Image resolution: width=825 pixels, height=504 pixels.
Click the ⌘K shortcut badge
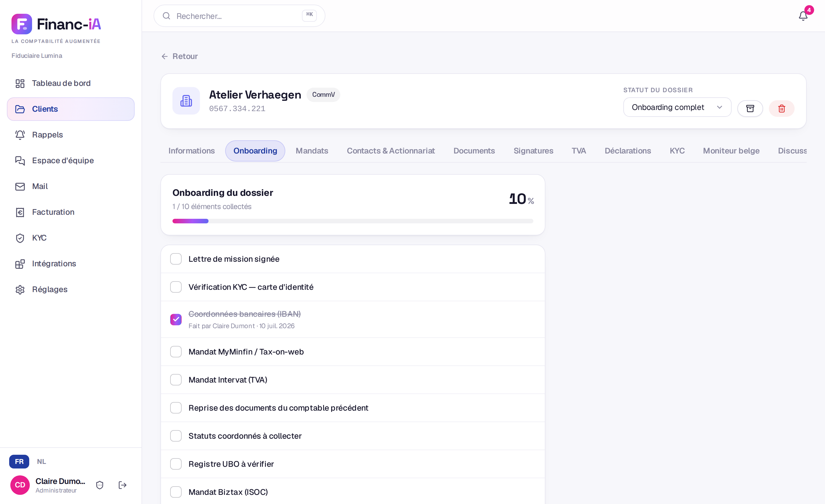pyautogui.click(x=309, y=15)
